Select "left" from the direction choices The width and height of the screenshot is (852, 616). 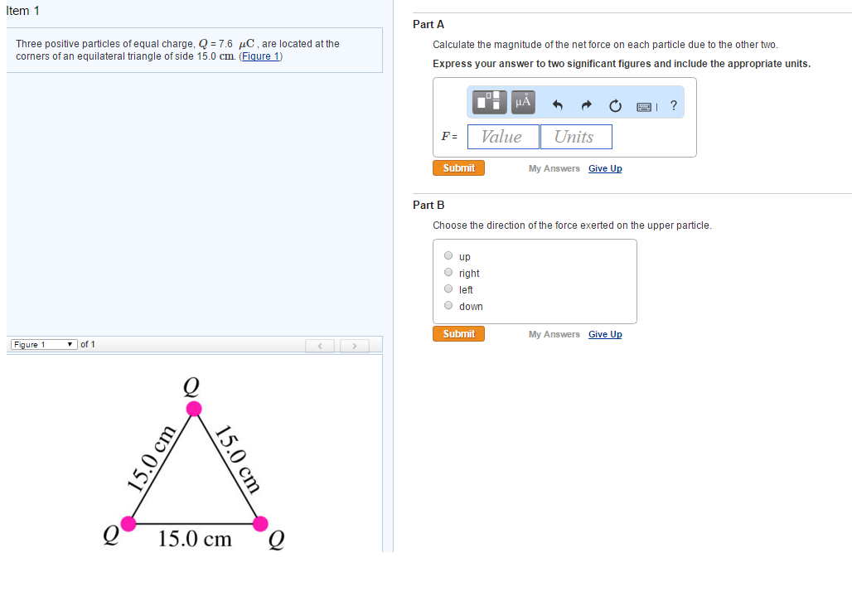448,289
